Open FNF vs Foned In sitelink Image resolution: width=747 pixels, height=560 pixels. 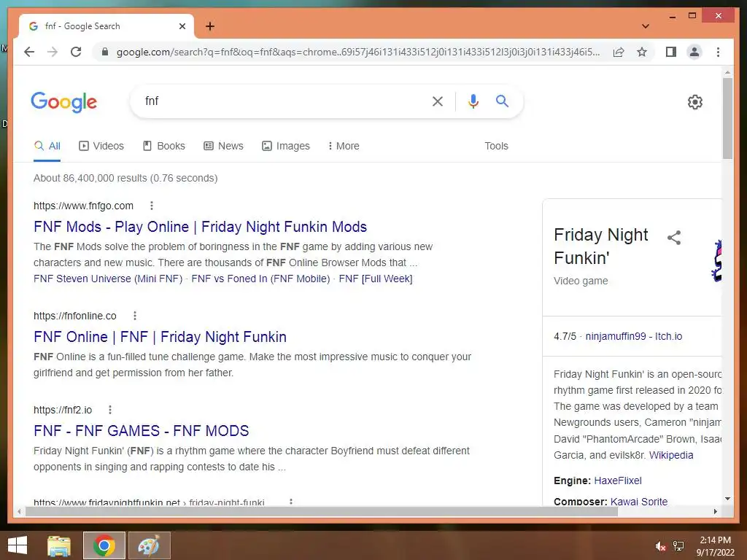click(x=260, y=279)
